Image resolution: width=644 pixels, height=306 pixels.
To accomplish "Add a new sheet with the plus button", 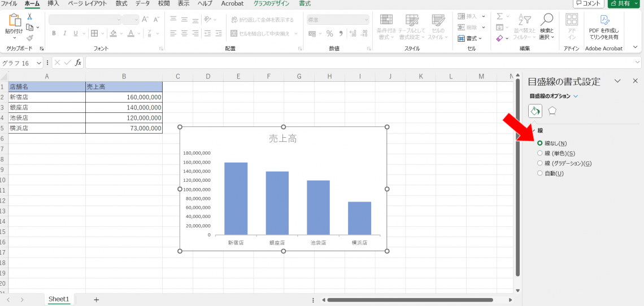I will click(x=96, y=299).
